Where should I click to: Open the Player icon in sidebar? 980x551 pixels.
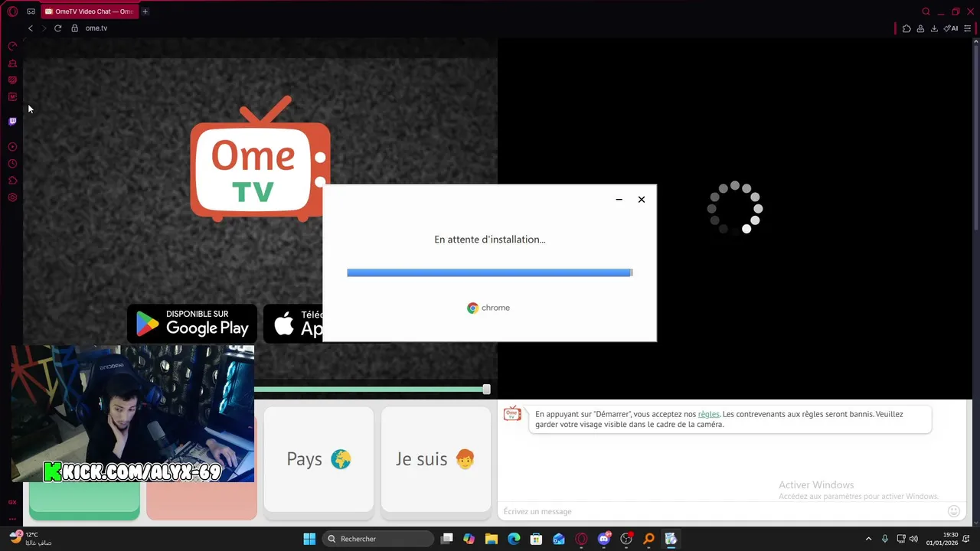pyautogui.click(x=12, y=147)
